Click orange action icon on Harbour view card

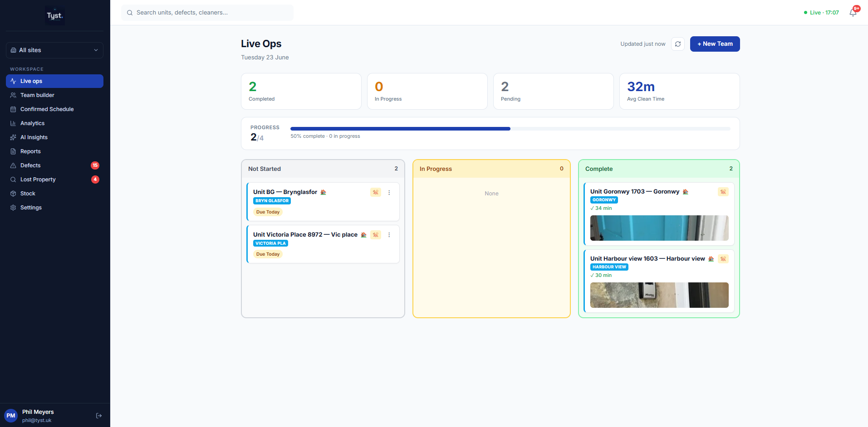point(723,259)
